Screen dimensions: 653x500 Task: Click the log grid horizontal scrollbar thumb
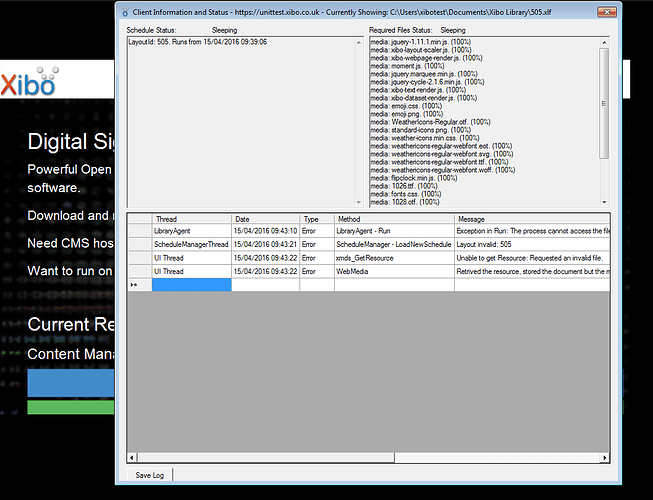pos(266,458)
